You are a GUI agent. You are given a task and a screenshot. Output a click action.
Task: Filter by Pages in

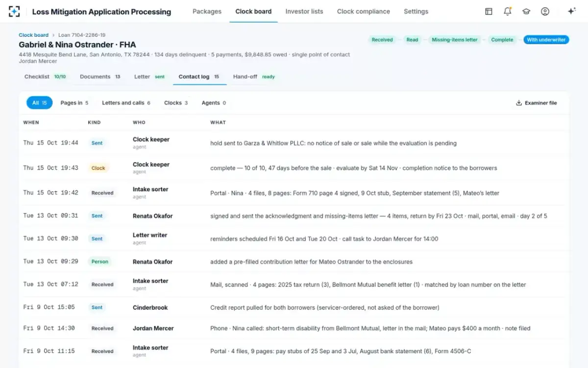pos(74,103)
